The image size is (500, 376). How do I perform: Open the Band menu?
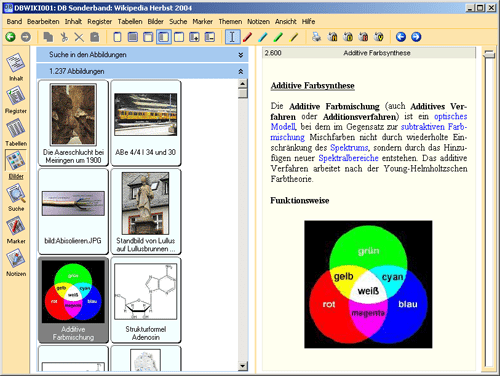[x=14, y=22]
